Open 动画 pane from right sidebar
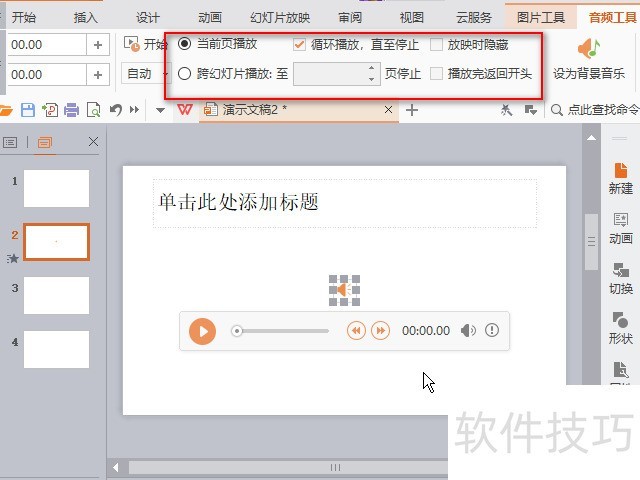The height and width of the screenshot is (480, 640). [x=621, y=229]
